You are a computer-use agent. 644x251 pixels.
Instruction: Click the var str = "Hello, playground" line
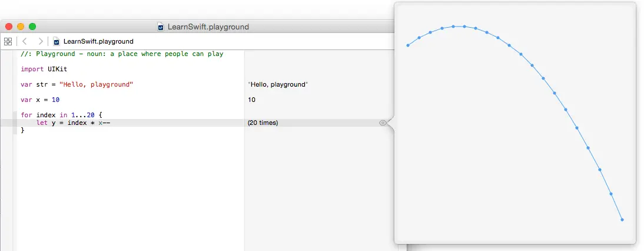(x=77, y=85)
